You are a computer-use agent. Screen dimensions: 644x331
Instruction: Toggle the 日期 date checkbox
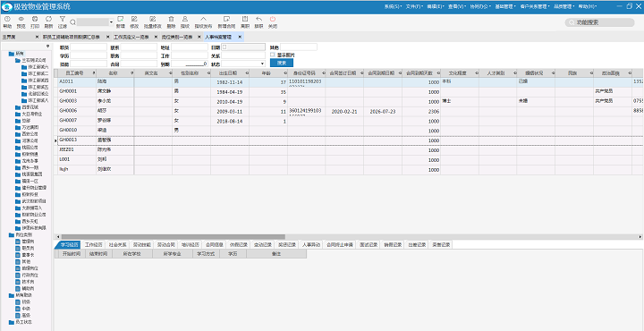[x=225, y=47]
